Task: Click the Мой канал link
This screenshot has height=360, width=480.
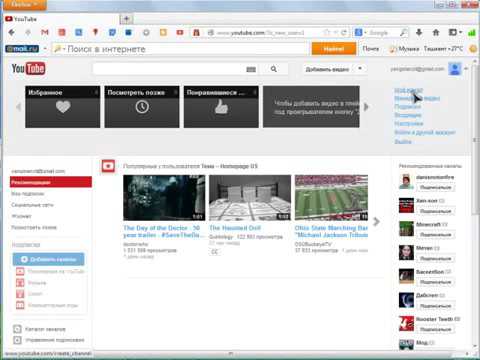Action: (x=408, y=90)
